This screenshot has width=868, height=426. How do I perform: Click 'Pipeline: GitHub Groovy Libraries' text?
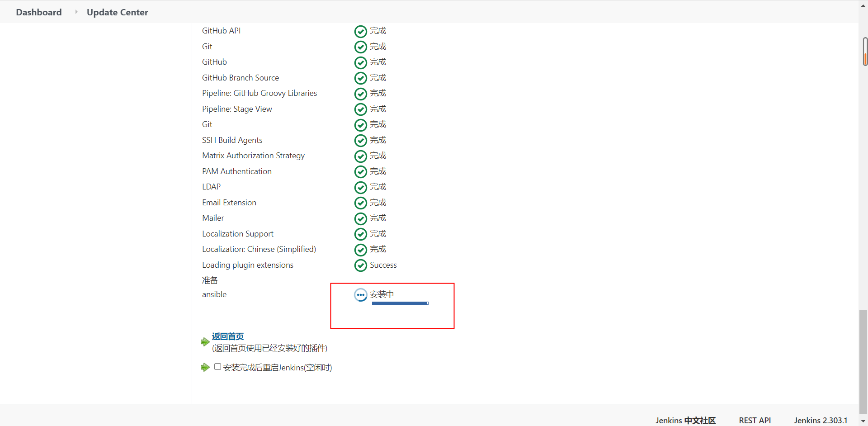tap(259, 93)
